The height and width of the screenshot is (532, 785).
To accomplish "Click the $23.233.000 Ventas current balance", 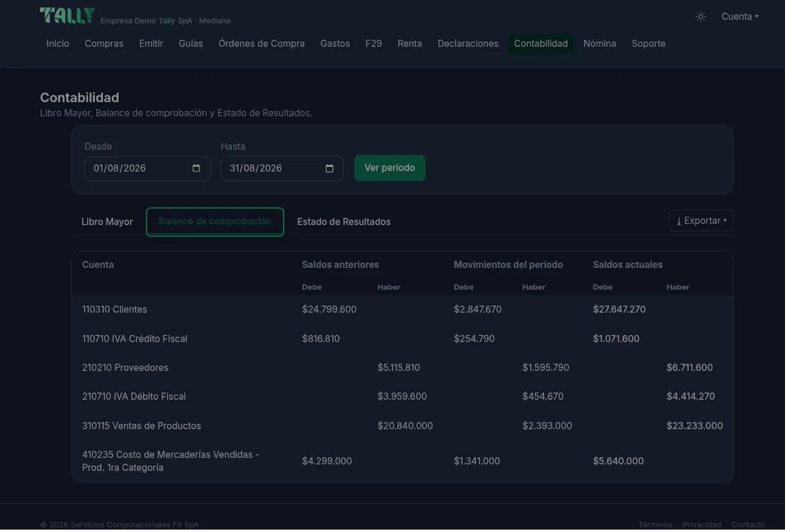I will click(694, 426).
